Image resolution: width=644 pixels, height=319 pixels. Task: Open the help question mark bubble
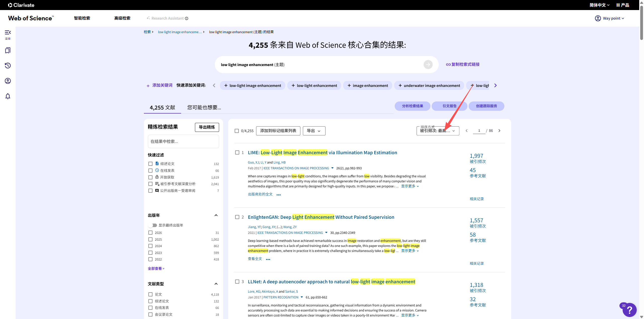click(x=629, y=310)
